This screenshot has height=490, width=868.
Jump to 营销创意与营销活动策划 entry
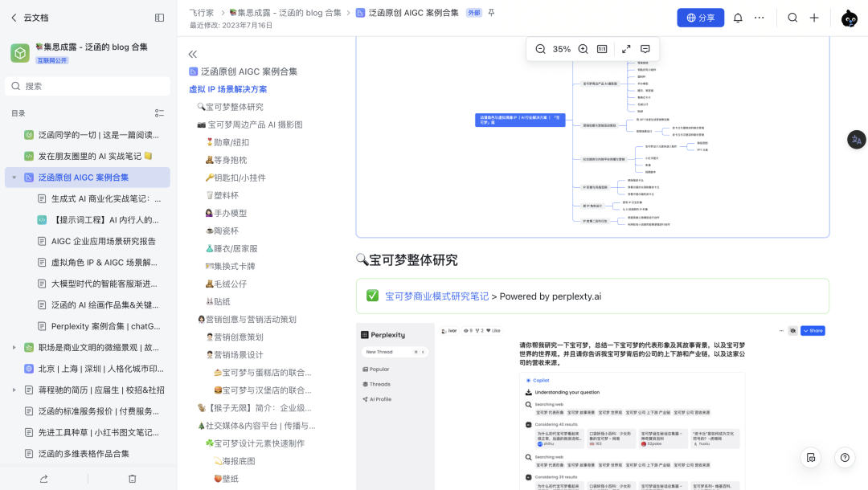tap(247, 319)
